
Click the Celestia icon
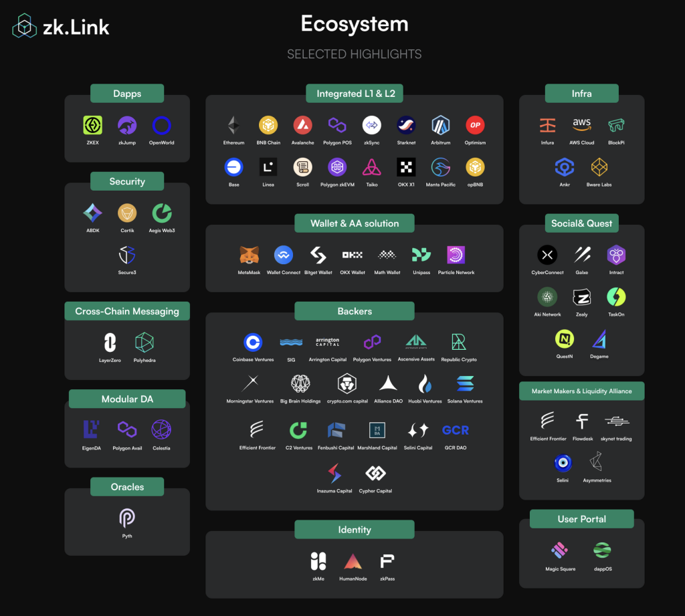point(161,429)
